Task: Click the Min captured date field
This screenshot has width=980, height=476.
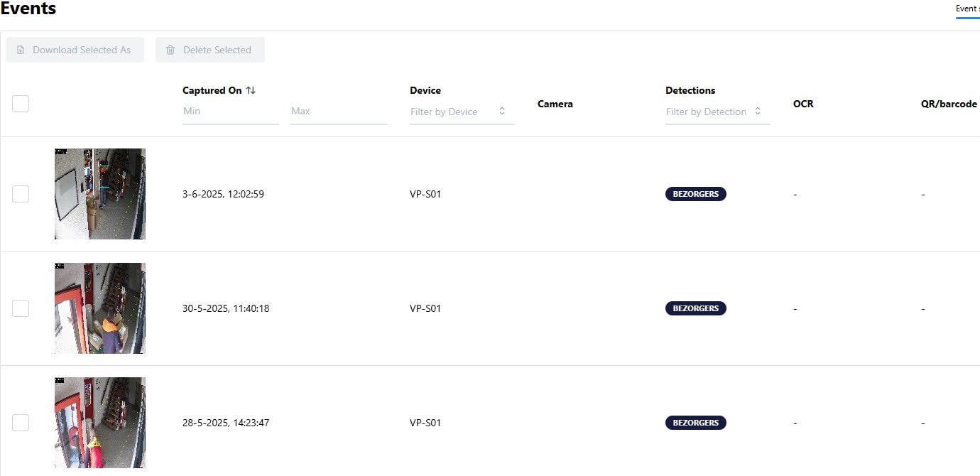Action: point(230,112)
